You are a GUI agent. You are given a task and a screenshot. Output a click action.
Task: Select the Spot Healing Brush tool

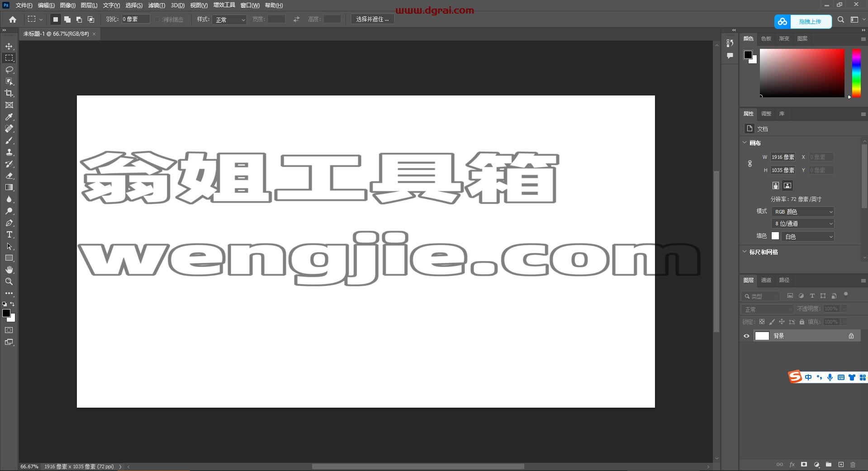point(9,128)
